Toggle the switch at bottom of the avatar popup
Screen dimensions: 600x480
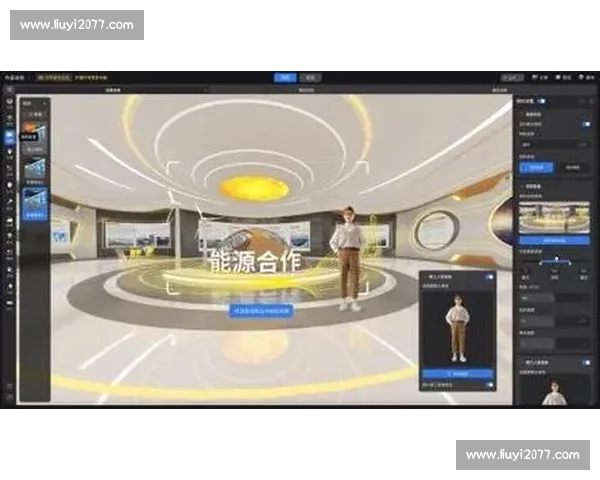pos(489,385)
